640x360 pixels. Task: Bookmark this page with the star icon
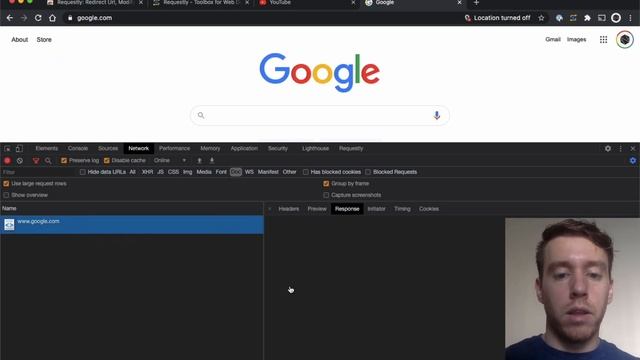[x=541, y=18]
